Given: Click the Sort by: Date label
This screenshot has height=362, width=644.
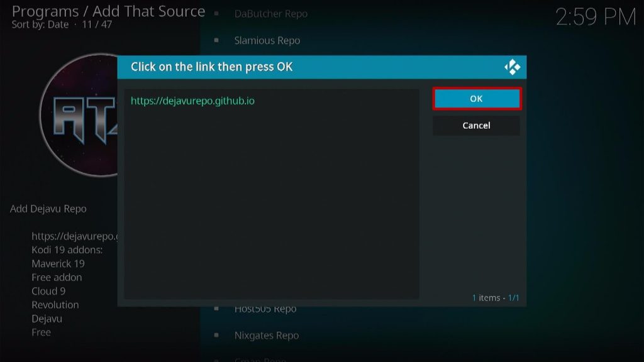Looking at the screenshot, I should (x=40, y=25).
